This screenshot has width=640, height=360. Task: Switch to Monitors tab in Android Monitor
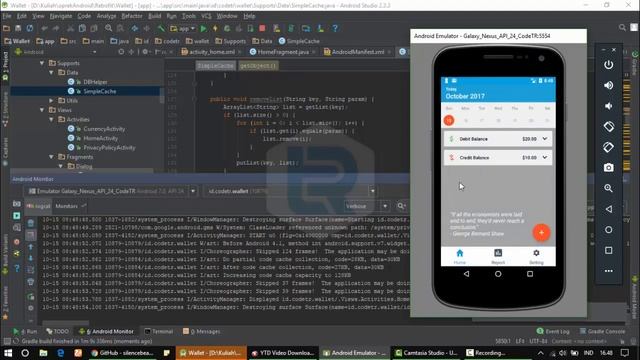67,206
